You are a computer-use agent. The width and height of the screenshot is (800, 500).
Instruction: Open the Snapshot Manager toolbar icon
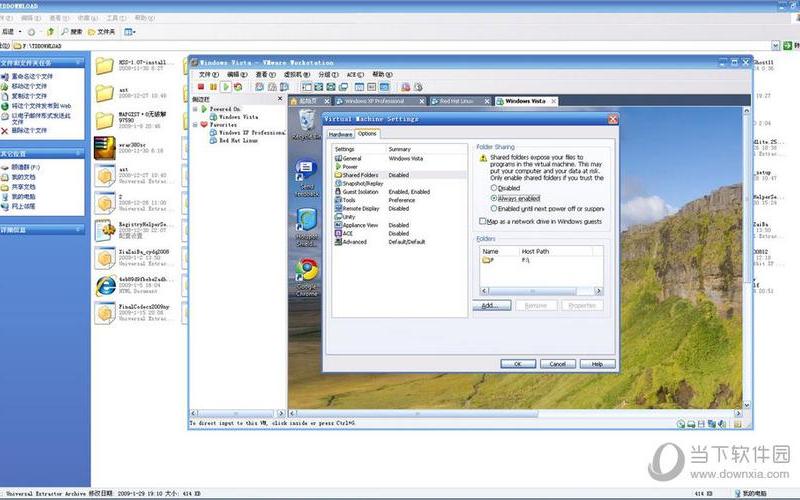284,87
